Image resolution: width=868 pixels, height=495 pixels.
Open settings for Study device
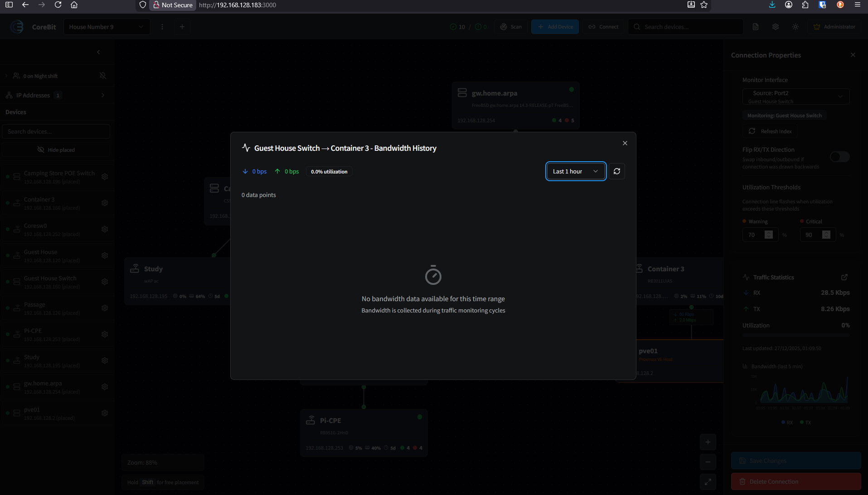pyautogui.click(x=105, y=360)
